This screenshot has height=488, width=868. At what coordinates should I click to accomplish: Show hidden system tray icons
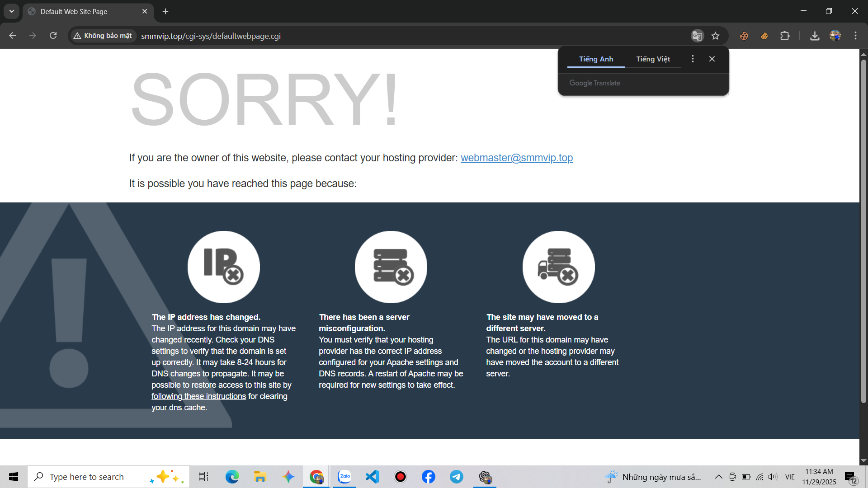[x=718, y=477]
